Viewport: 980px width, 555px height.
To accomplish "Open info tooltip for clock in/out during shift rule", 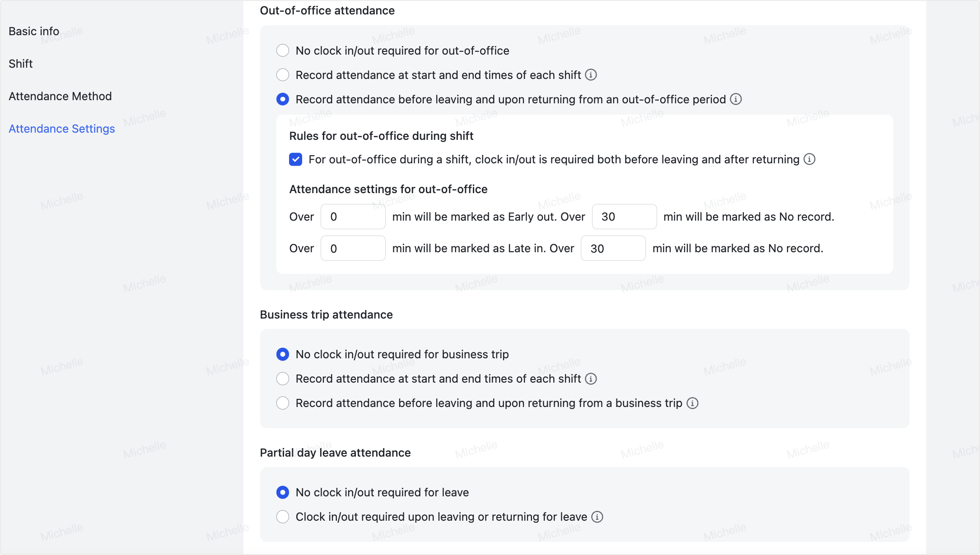I will pyautogui.click(x=809, y=159).
